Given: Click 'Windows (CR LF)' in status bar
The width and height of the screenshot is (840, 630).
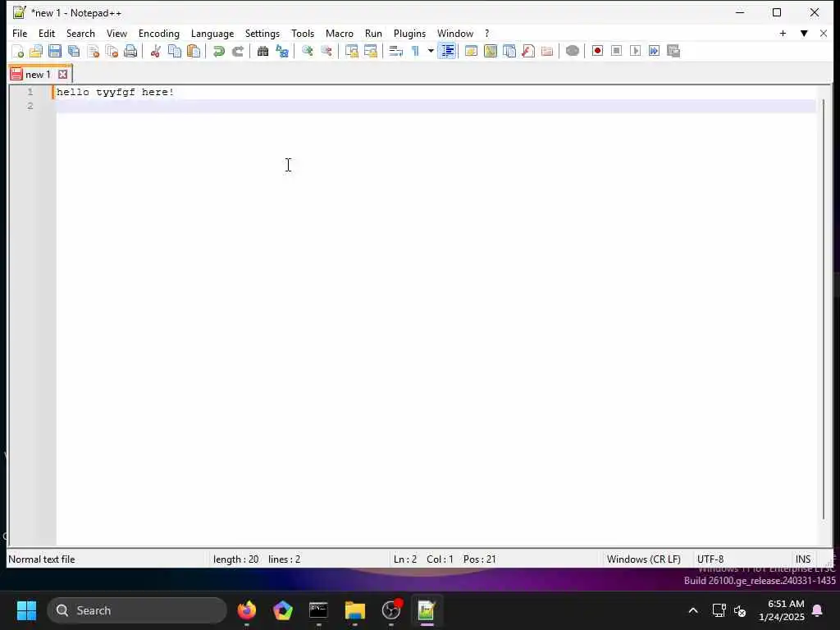Looking at the screenshot, I should tap(643, 559).
